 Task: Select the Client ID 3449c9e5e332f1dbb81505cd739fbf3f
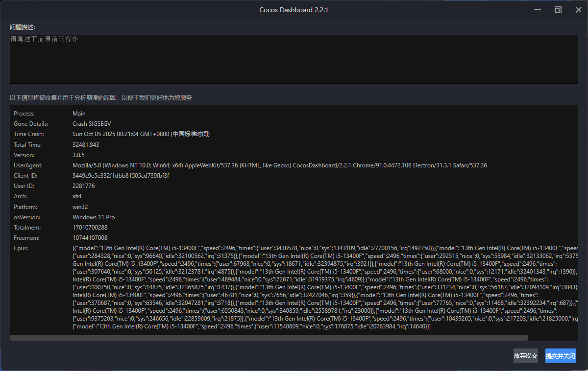point(121,175)
